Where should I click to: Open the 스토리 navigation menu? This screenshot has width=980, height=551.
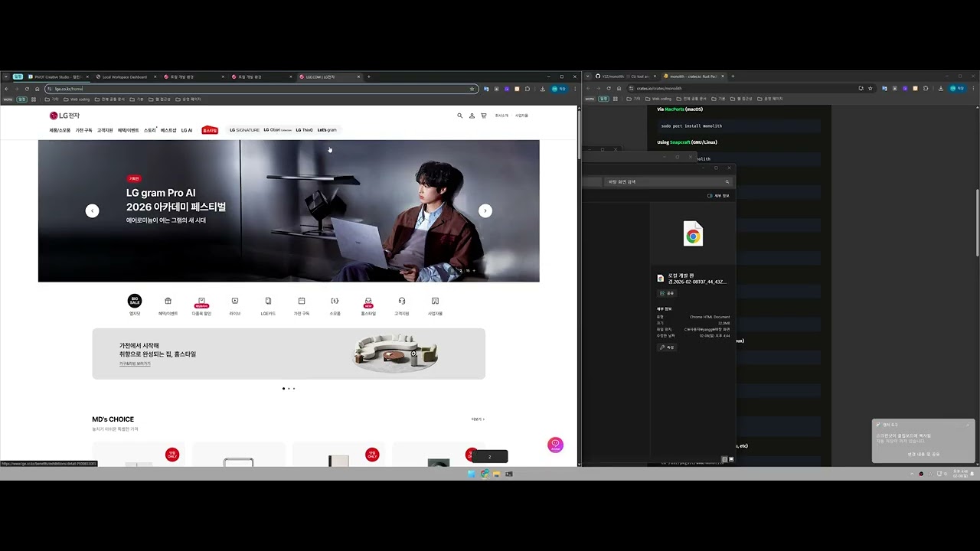(x=150, y=130)
